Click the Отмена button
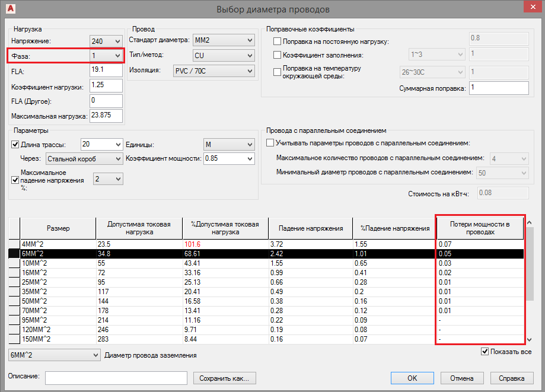This screenshot has width=545, height=392. [x=461, y=378]
